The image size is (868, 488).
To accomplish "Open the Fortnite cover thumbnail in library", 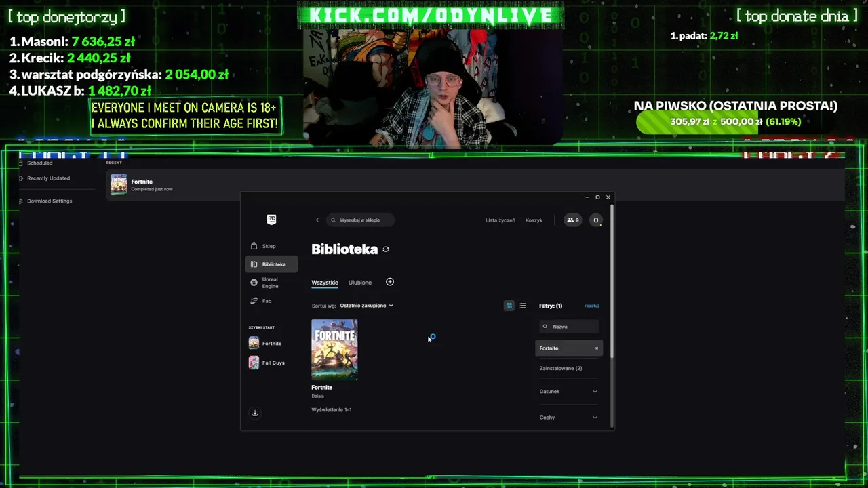I will (334, 350).
